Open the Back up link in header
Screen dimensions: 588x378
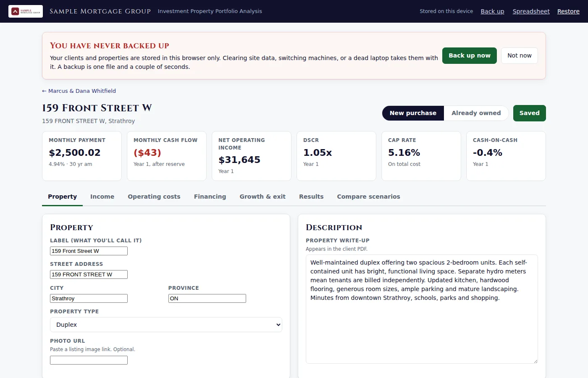click(x=492, y=11)
